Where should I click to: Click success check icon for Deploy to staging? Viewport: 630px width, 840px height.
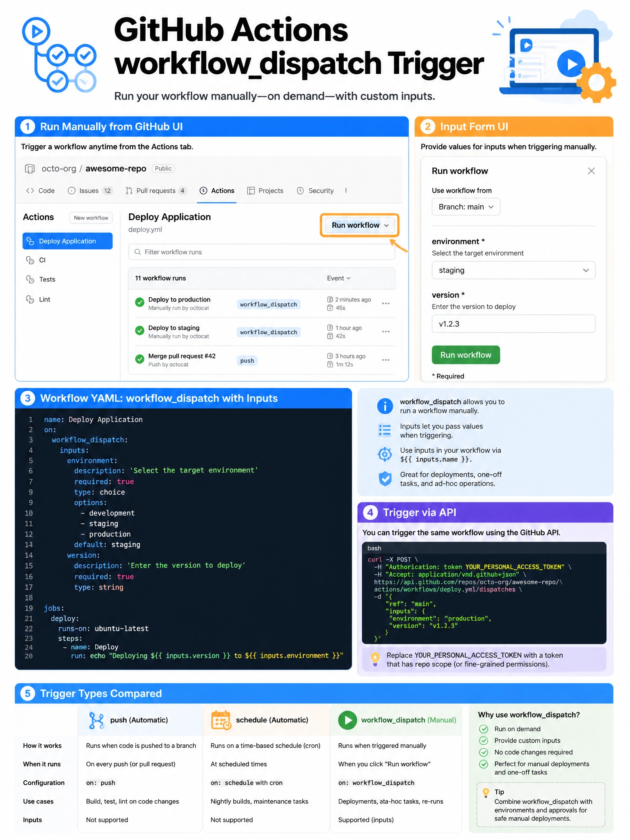click(x=139, y=331)
